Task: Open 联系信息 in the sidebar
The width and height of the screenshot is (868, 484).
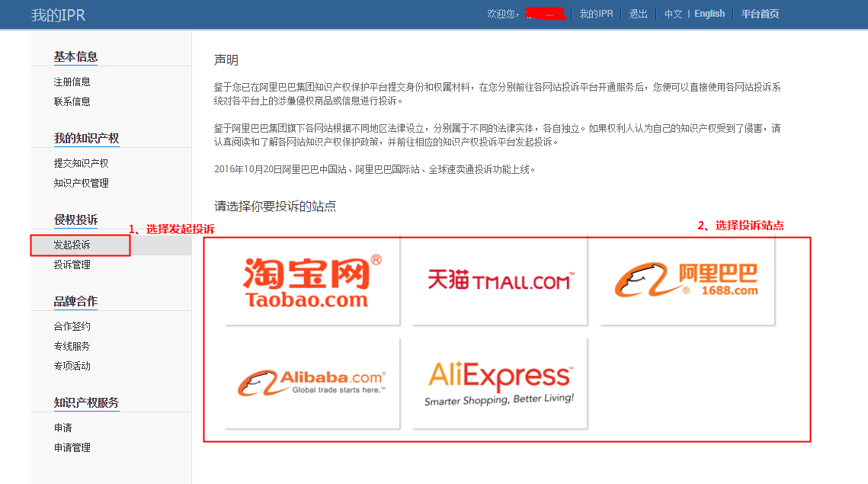Action: [72, 102]
